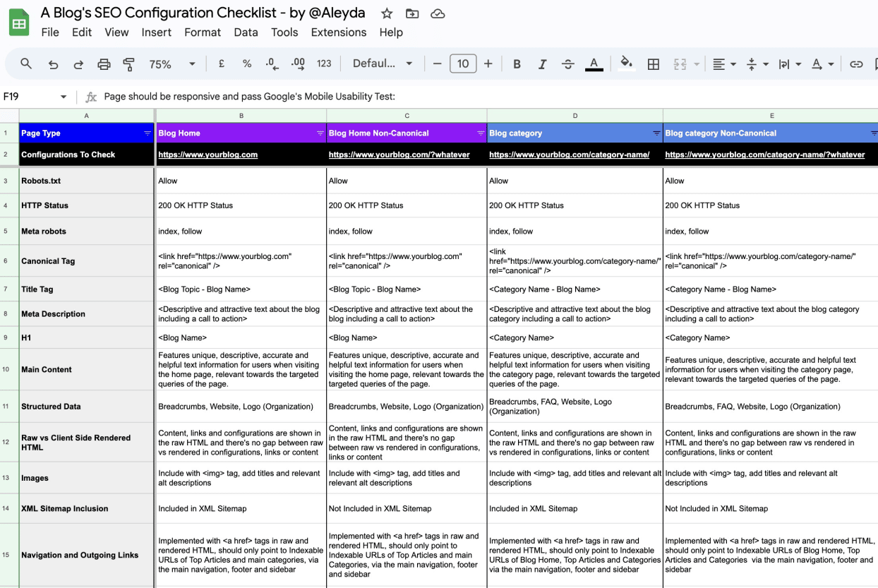Image resolution: width=878 pixels, height=588 pixels.
Task: Open the Insert menu
Action: pyautogui.click(x=157, y=32)
